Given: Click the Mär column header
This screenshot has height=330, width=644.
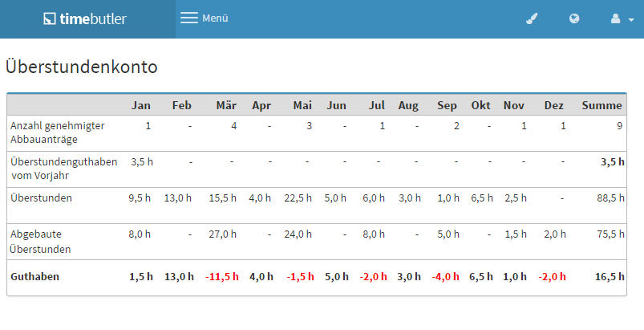Looking at the screenshot, I should tap(226, 106).
